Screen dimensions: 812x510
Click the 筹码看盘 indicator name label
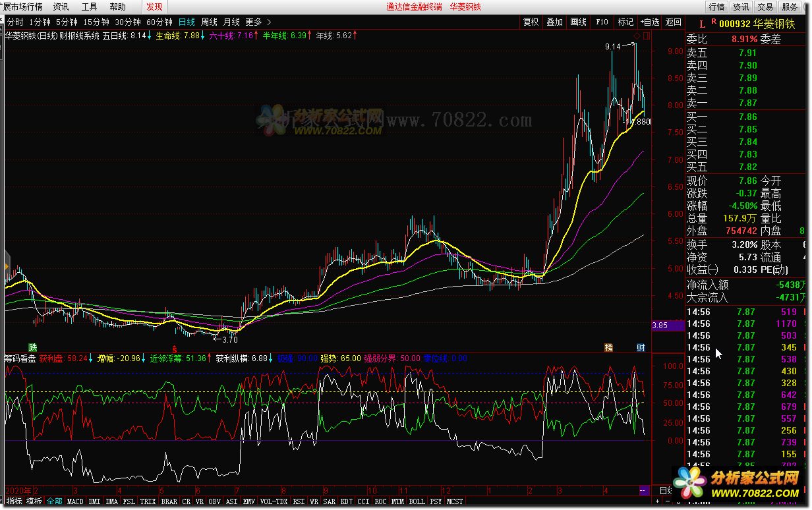[x=20, y=358]
